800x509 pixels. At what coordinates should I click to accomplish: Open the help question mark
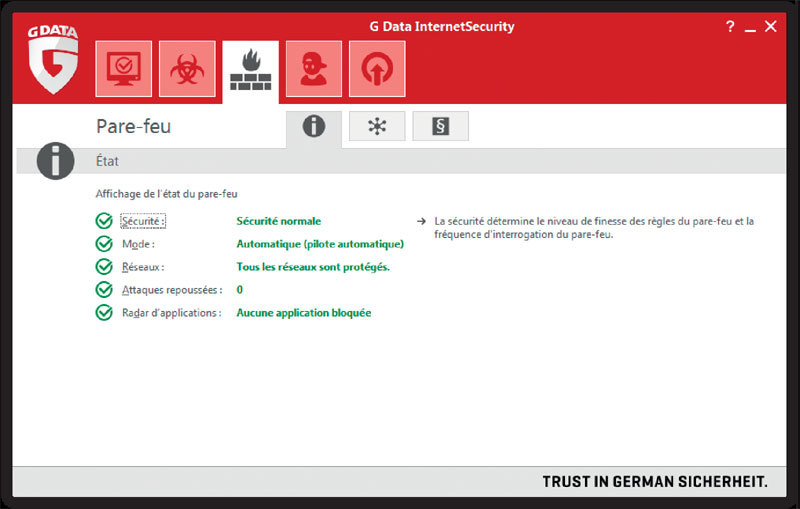point(730,26)
